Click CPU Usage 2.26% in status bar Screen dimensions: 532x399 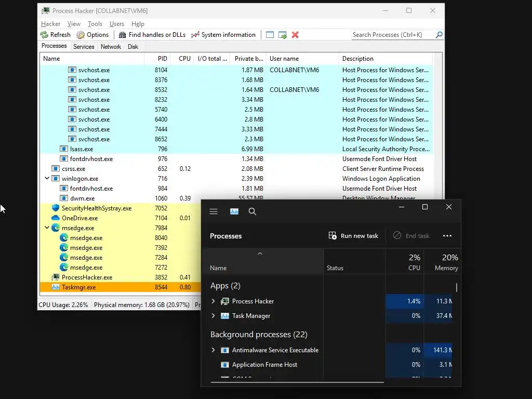pos(63,304)
